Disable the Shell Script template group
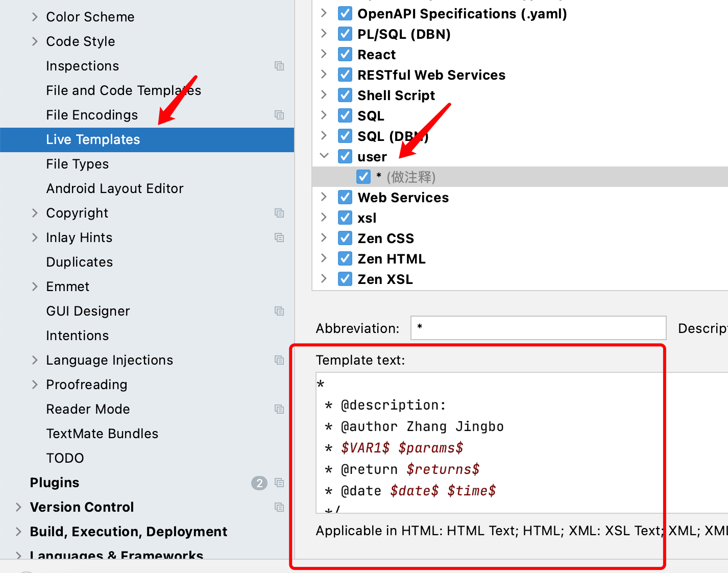 (345, 96)
